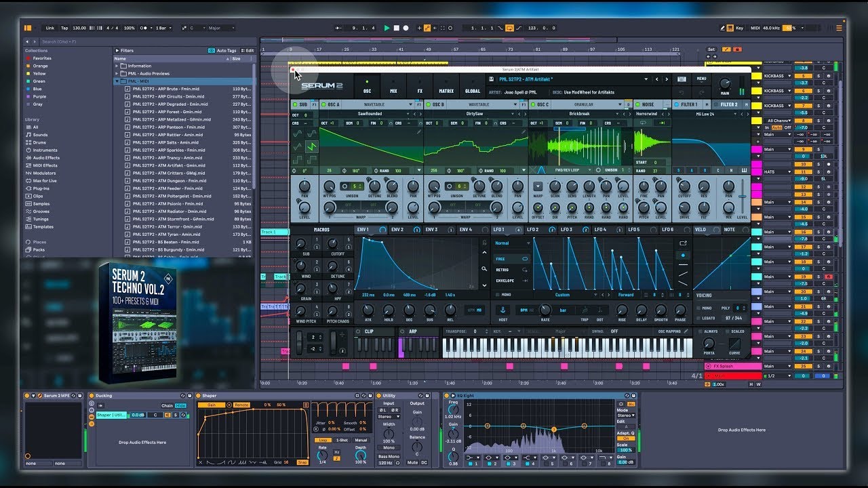Click the Serum MAIN volume knob
Viewport: 868px width, 488px height.
(725, 83)
